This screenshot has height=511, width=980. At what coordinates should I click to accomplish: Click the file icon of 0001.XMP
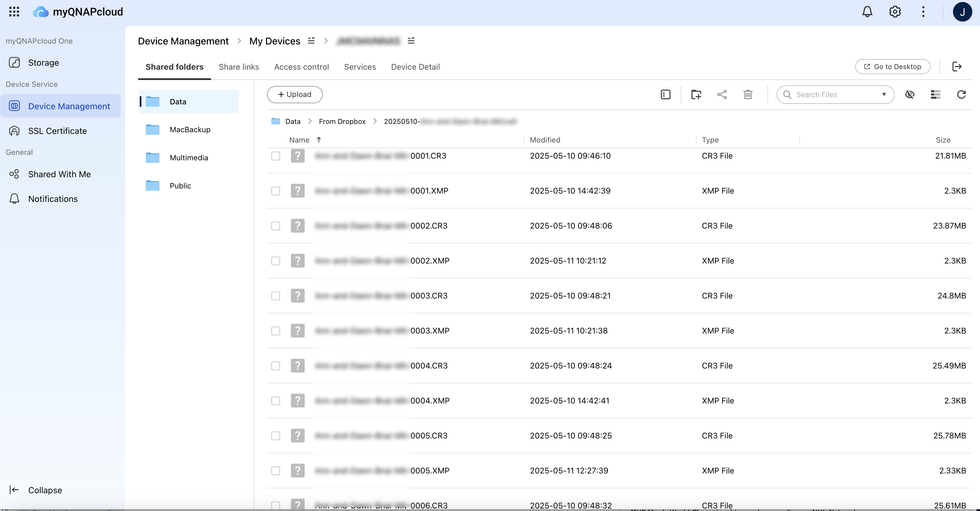(297, 190)
